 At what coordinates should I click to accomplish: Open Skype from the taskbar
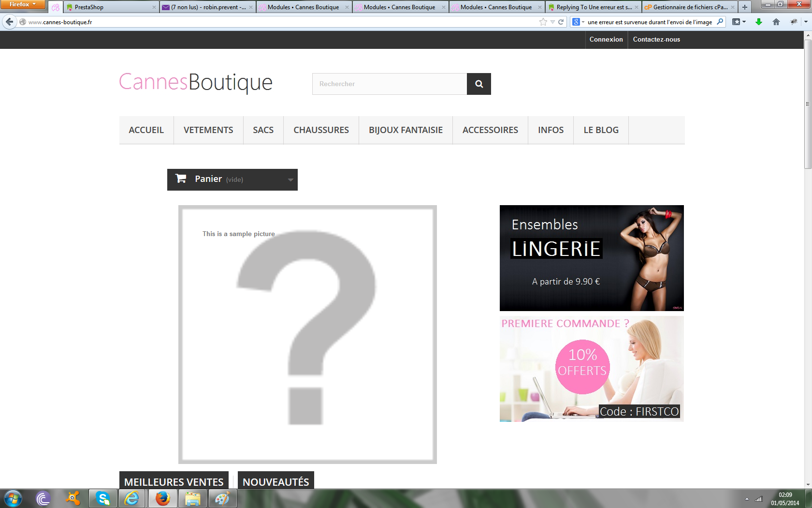pos(103,498)
